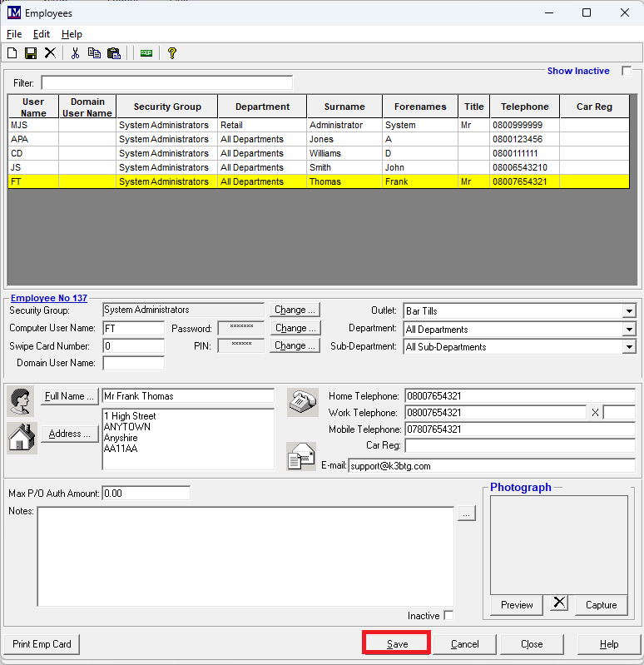Click the New record toolbar icon
The height and width of the screenshot is (665, 644).
12,53
